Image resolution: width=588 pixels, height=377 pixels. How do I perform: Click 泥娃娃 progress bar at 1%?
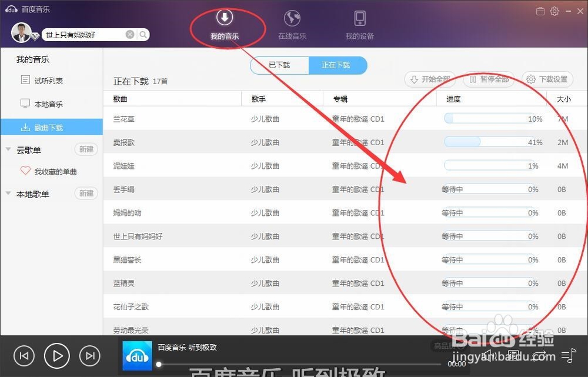pos(489,165)
